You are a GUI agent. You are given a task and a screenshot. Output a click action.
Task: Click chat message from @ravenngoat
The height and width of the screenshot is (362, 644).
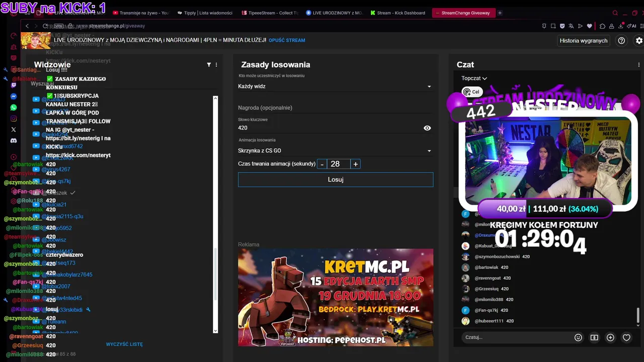(x=487, y=279)
